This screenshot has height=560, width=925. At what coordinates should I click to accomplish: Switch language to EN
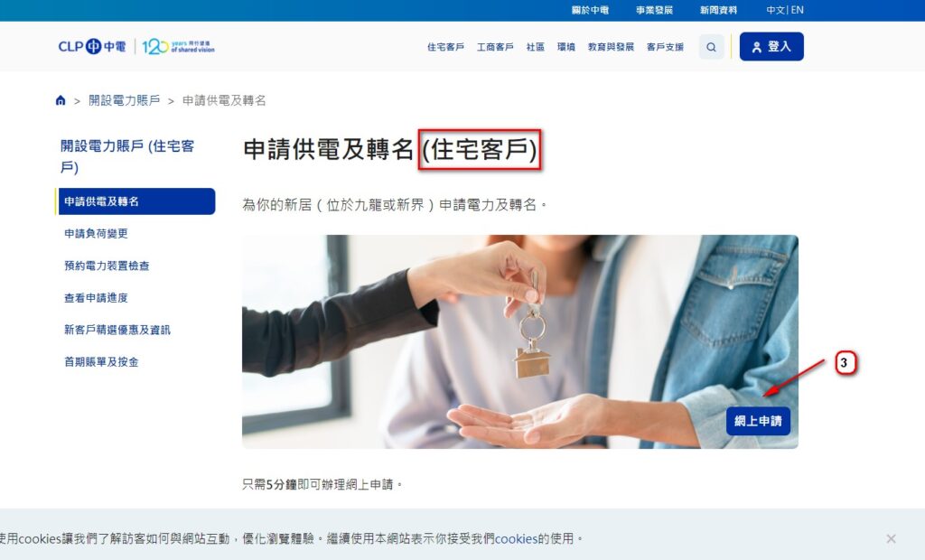pyautogui.click(x=797, y=10)
